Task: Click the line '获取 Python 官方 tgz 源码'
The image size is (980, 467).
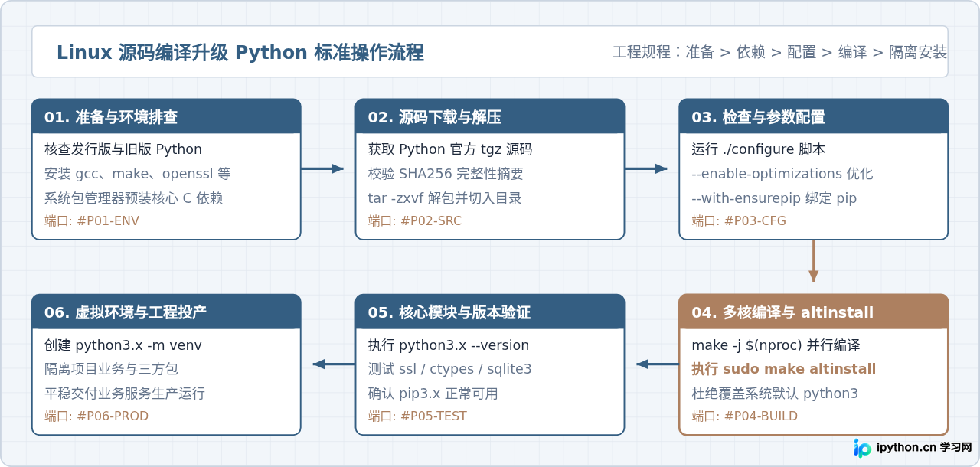Action: 450,149
